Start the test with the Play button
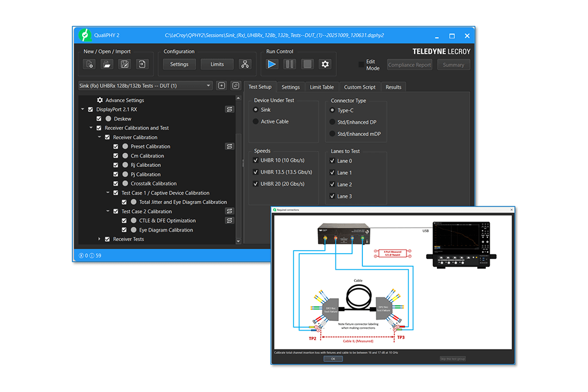The image size is (588, 392). 272,64
